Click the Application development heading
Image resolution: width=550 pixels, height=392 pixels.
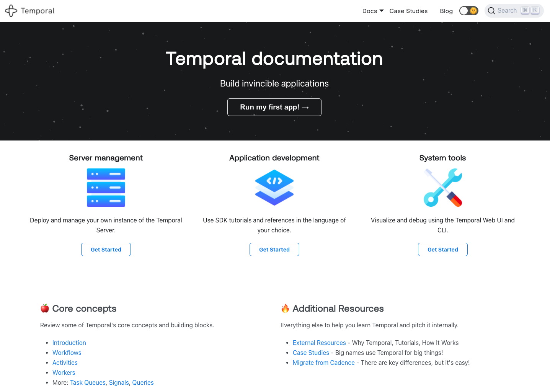pos(274,158)
